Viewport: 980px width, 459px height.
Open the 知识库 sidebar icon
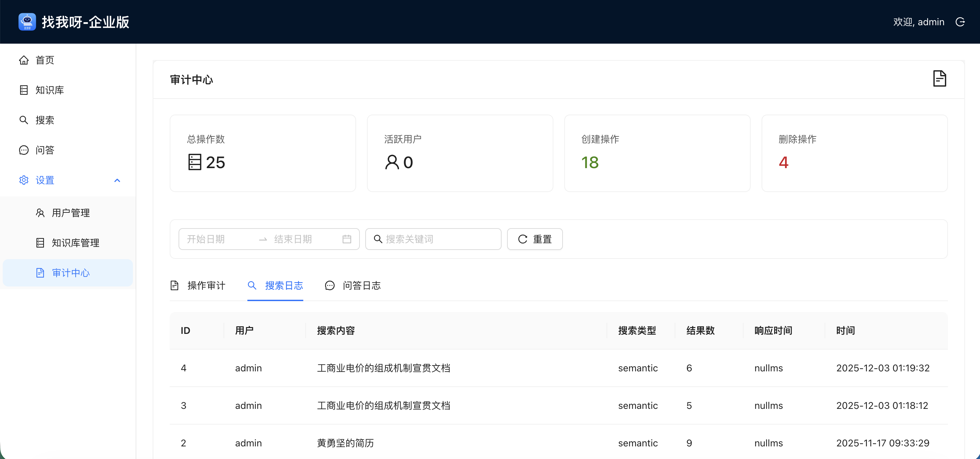(x=24, y=90)
